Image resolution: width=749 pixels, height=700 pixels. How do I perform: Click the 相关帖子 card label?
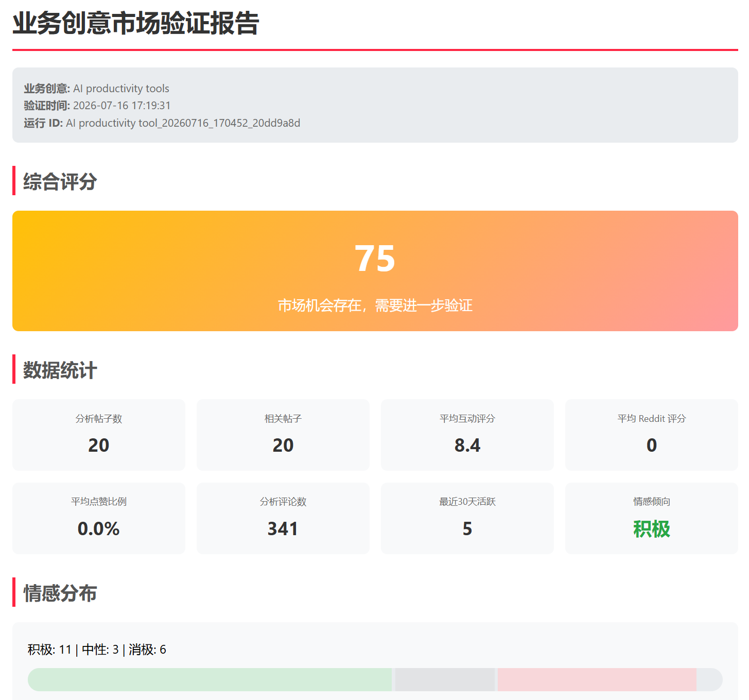(x=283, y=419)
